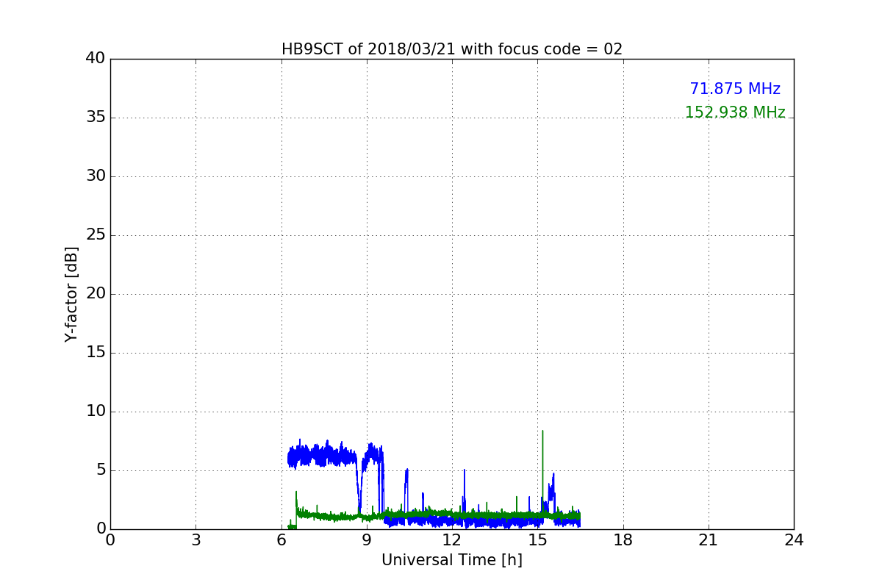The width and height of the screenshot is (882, 588).
Task: Click x-axis tick label 21
Action: pyautogui.click(x=709, y=540)
